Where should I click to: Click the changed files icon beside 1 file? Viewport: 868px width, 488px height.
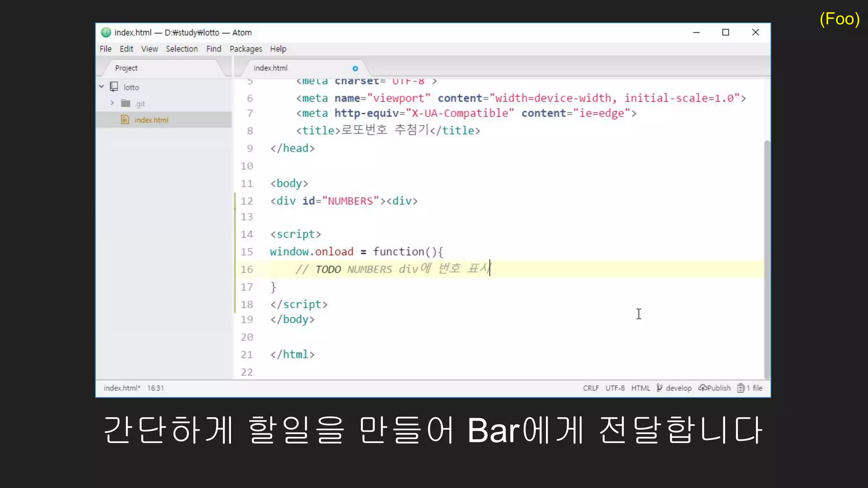[740, 388]
